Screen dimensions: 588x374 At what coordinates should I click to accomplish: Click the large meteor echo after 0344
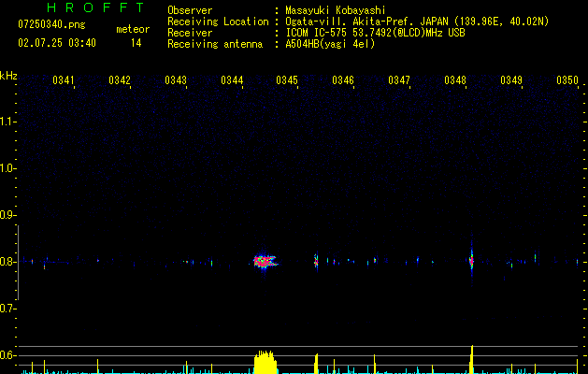click(x=265, y=261)
